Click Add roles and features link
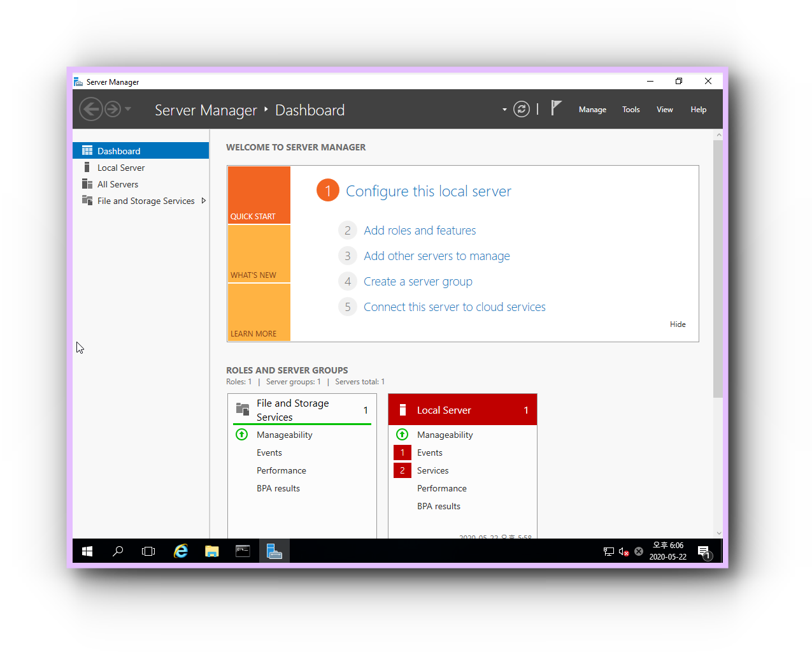Viewport: 812px width, 652px height. [420, 230]
